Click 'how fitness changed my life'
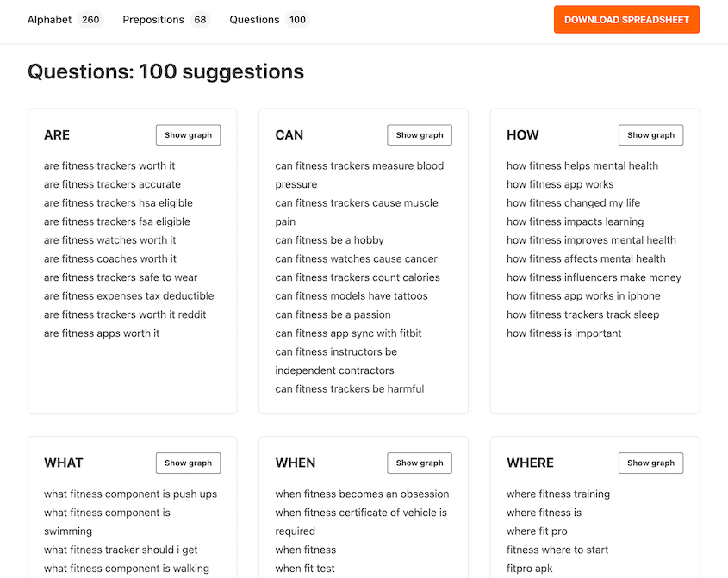The image size is (728, 578). (574, 203)
